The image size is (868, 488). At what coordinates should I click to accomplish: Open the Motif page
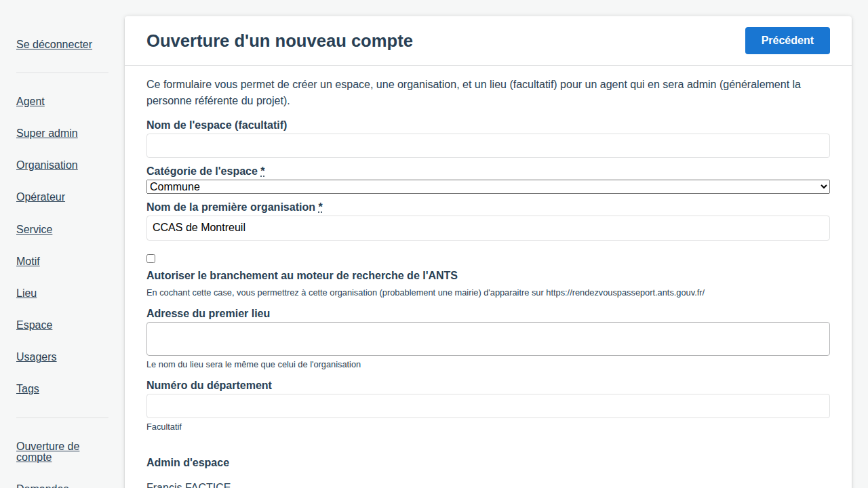coord(28,262)
